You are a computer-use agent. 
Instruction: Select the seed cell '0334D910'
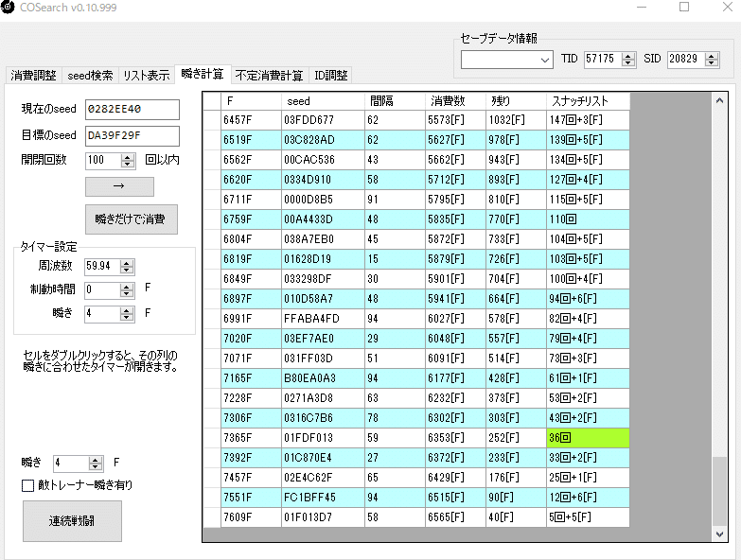(323, 180)
